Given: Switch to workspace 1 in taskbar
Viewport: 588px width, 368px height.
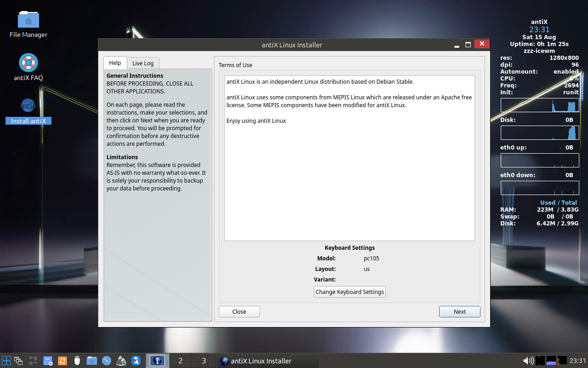Looking at the screenshot, I should (x=157, y=361).
